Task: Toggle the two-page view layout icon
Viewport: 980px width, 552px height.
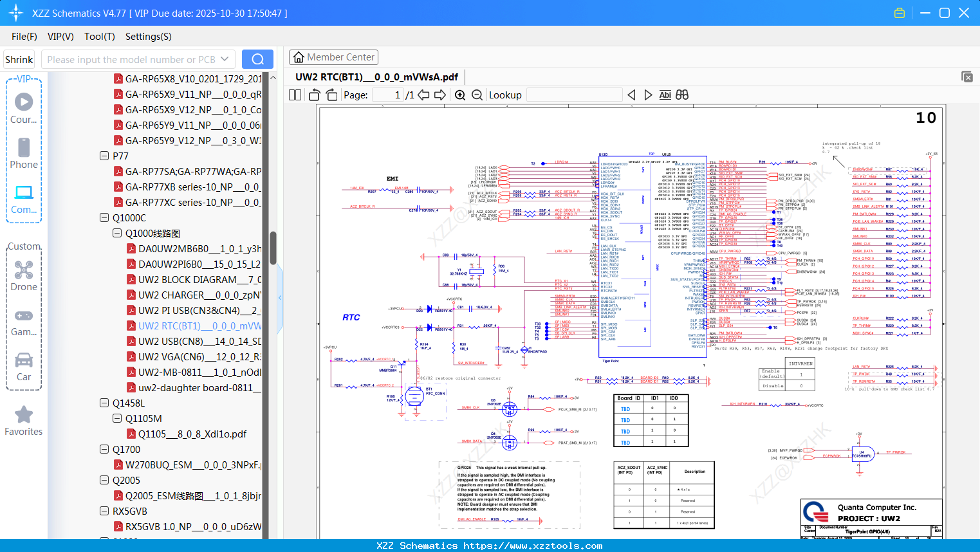Action: coord(295,95)
